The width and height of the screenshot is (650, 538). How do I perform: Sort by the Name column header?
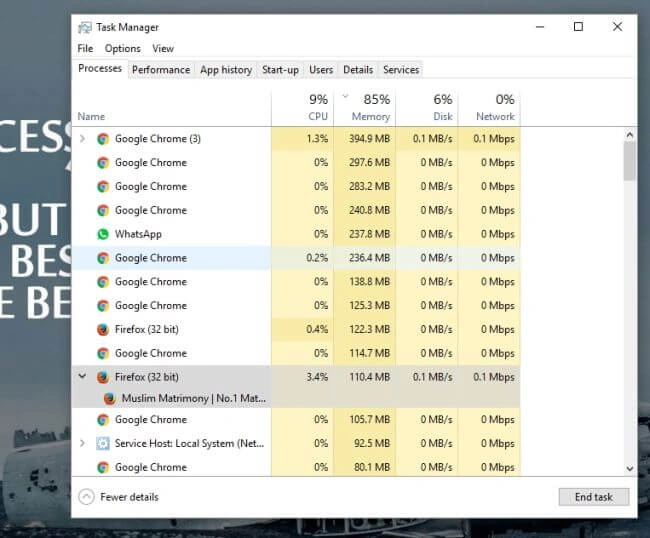pyautogui.click(x=91, y=116)
